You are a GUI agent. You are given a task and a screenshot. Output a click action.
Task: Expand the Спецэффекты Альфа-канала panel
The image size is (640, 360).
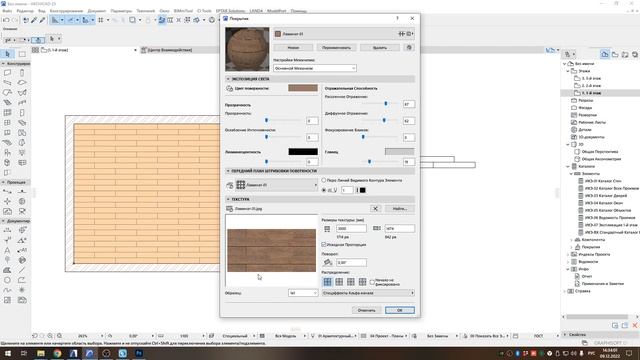[x=368, y=293]
